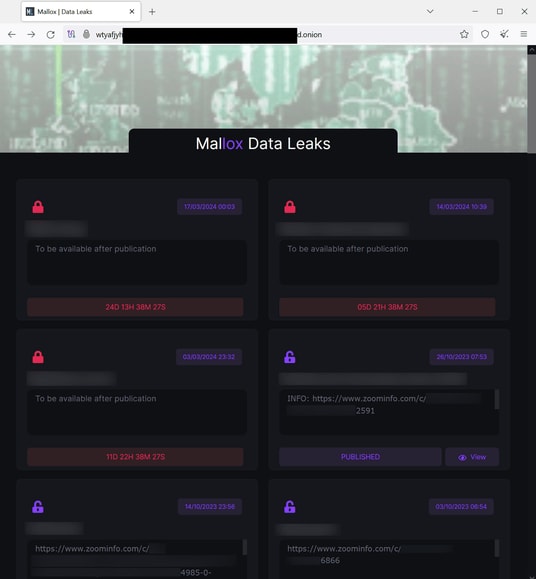Screen dimensions: 536x579
Task: Click the forward navigation arrow
Action: (31, 34)
